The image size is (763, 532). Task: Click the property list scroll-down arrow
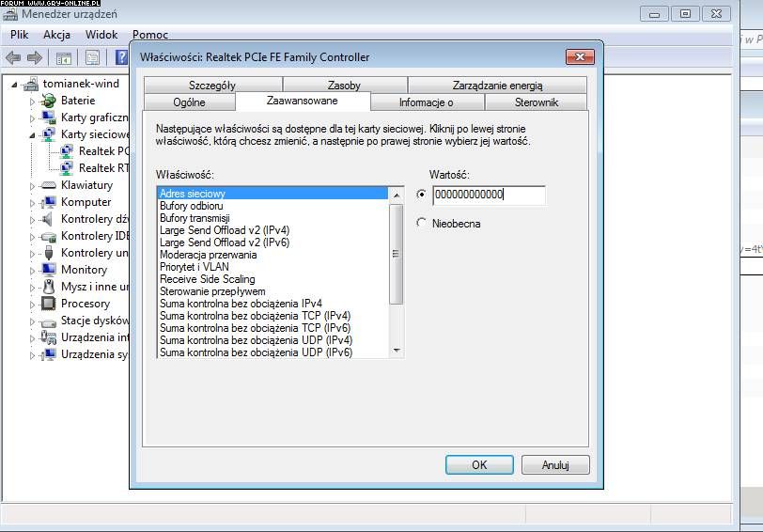click(397, 351)
